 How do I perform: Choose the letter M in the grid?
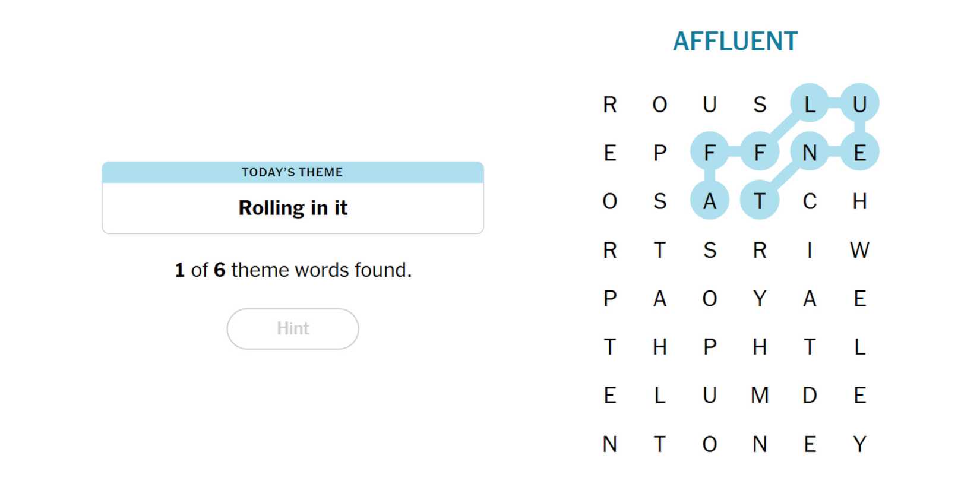coord(760,396)
